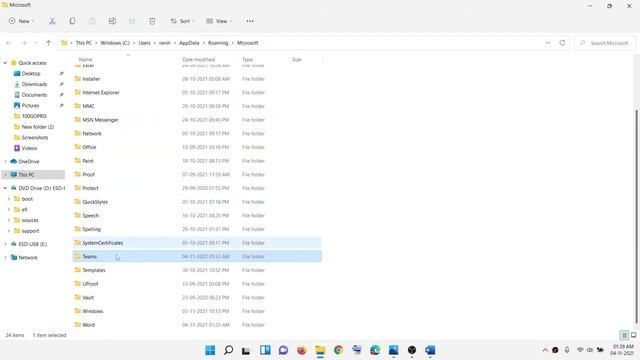Open Videos in the sidebar

coord(29,148)
